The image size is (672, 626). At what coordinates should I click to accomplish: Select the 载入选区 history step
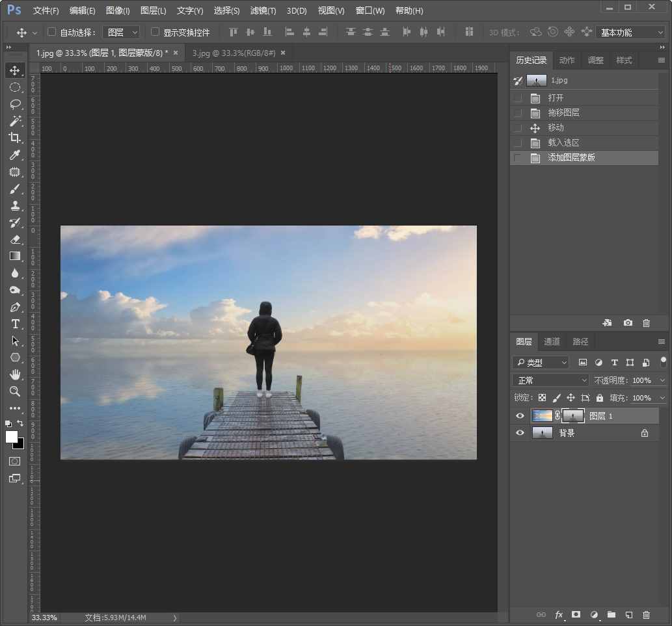coord(563,143)
